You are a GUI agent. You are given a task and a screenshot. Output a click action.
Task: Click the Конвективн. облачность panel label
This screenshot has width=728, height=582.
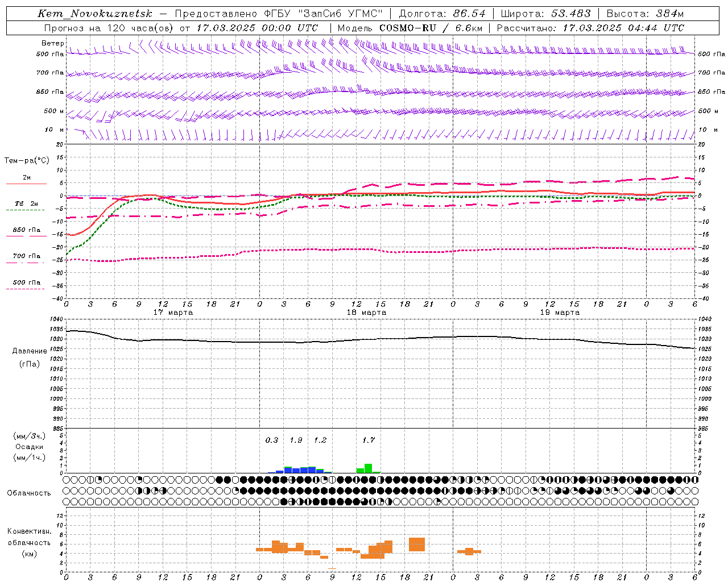click(x=29, y=537)
